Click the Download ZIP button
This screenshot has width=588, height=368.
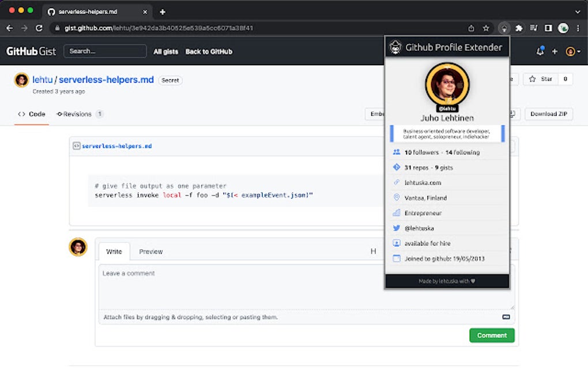point(548,114)
